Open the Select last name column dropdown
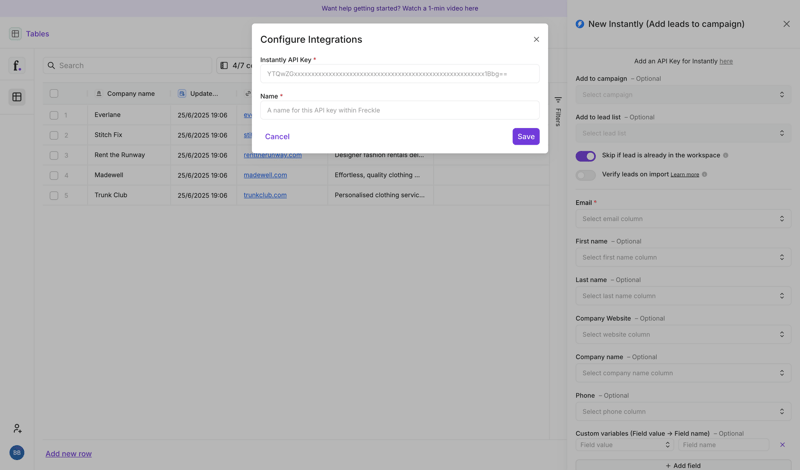 click(683, 296)
